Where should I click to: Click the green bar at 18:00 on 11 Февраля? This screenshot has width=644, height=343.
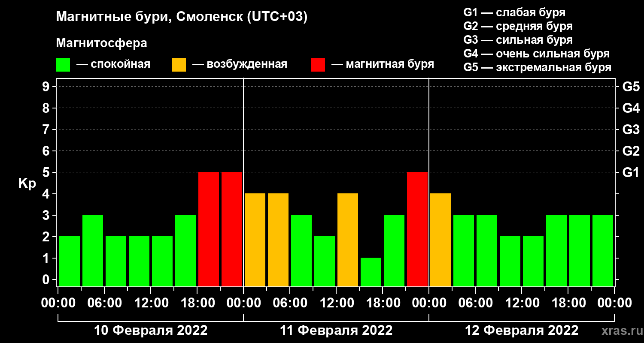(x=394, y=250)
